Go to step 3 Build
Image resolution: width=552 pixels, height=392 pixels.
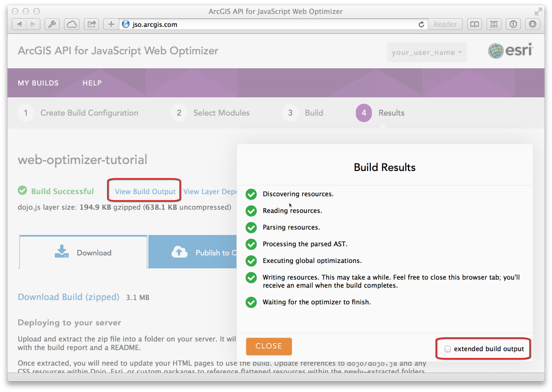[x=303, y=113]
